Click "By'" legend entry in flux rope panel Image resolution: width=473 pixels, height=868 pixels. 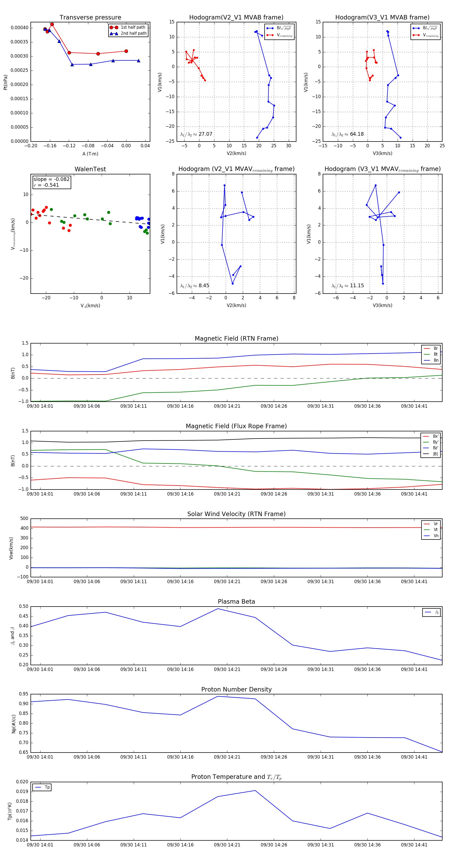click(431, 442)
